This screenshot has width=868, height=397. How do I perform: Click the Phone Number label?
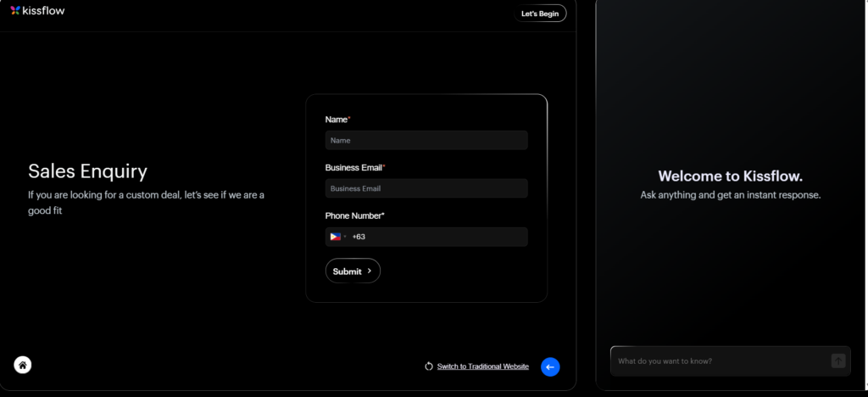[x=354, y=216]
